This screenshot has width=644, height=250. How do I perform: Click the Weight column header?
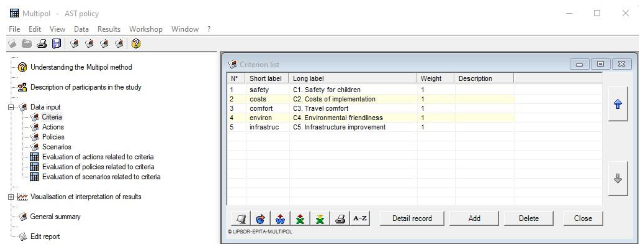pos(431,79)
